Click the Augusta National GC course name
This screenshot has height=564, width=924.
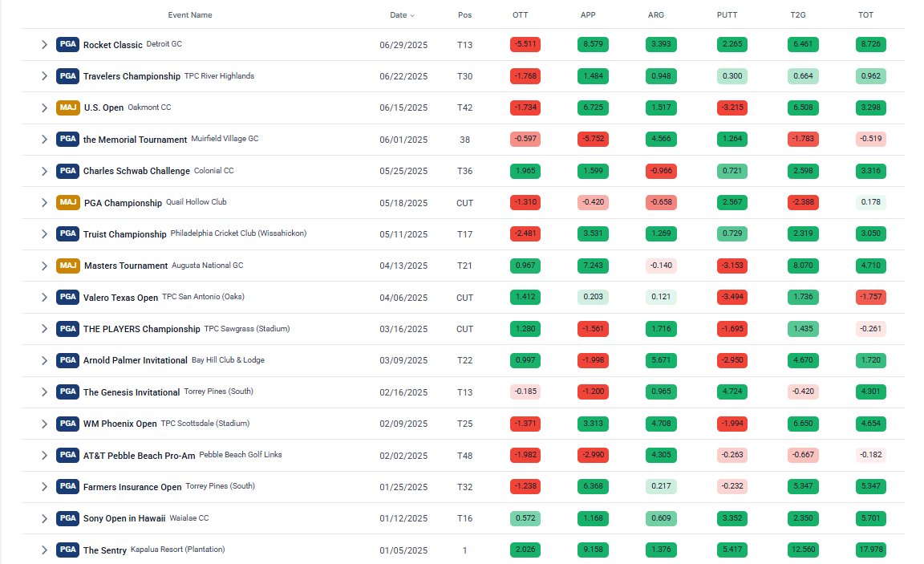(208, 266)
